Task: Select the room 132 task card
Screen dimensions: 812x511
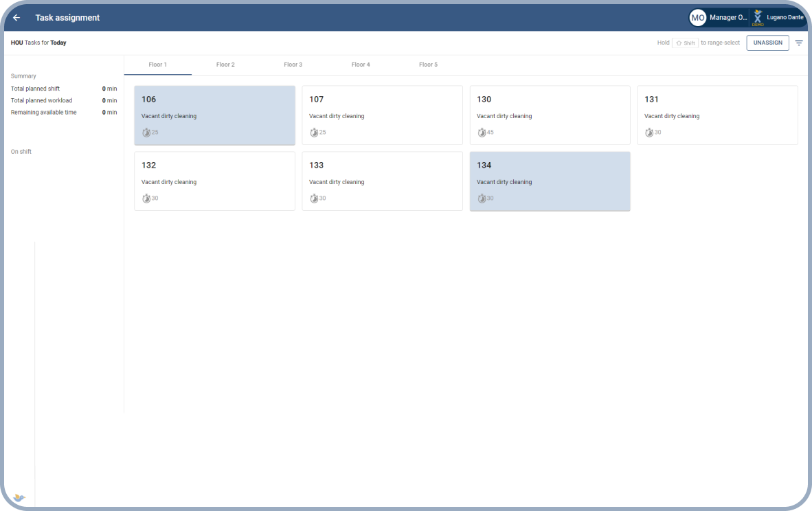Action: click(214, 181)
